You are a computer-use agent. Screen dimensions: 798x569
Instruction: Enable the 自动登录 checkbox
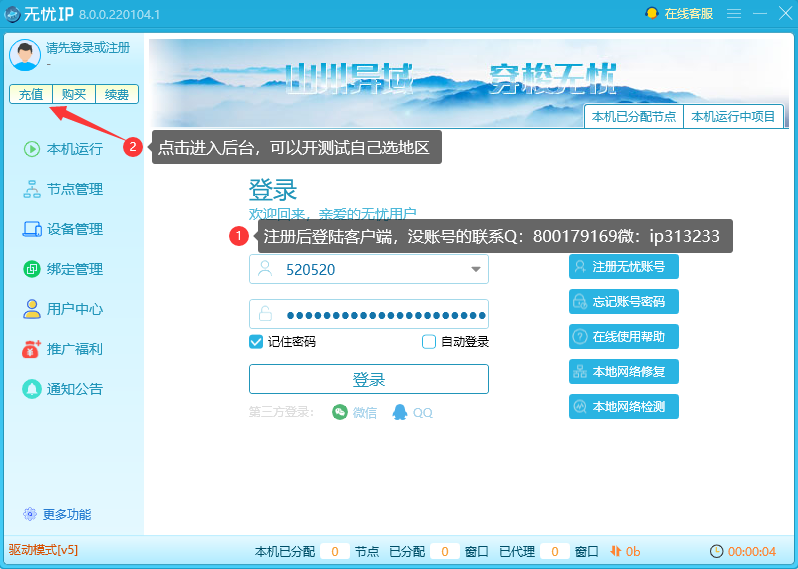tap(429, 342)
